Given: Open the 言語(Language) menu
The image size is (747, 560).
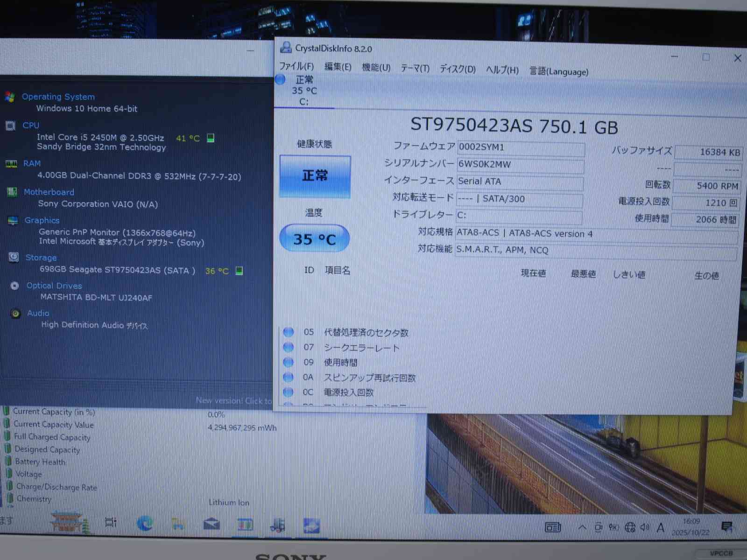Looking at the screenshot, I should (558, 71).
